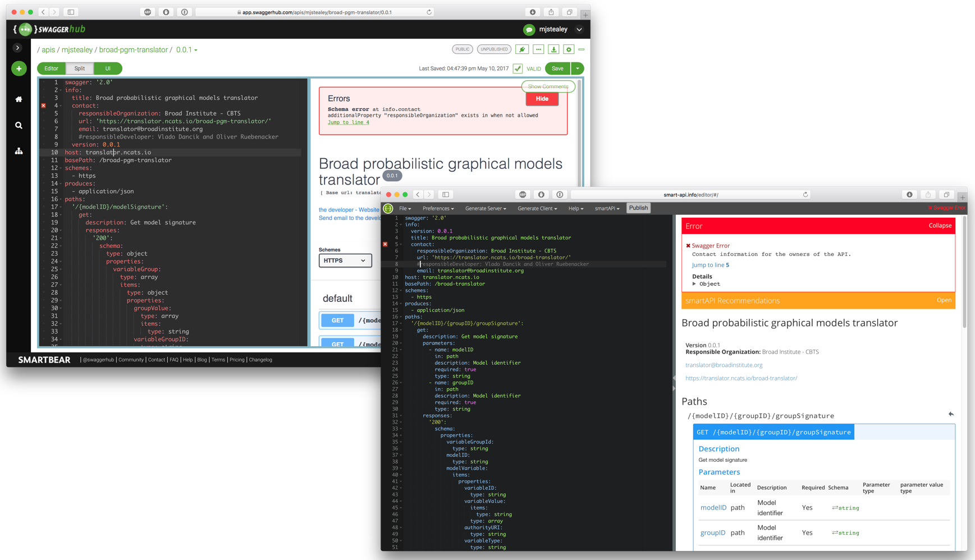Open the organizations hierarchy sidebar icon
975x560 pixels.
[19, 151]
